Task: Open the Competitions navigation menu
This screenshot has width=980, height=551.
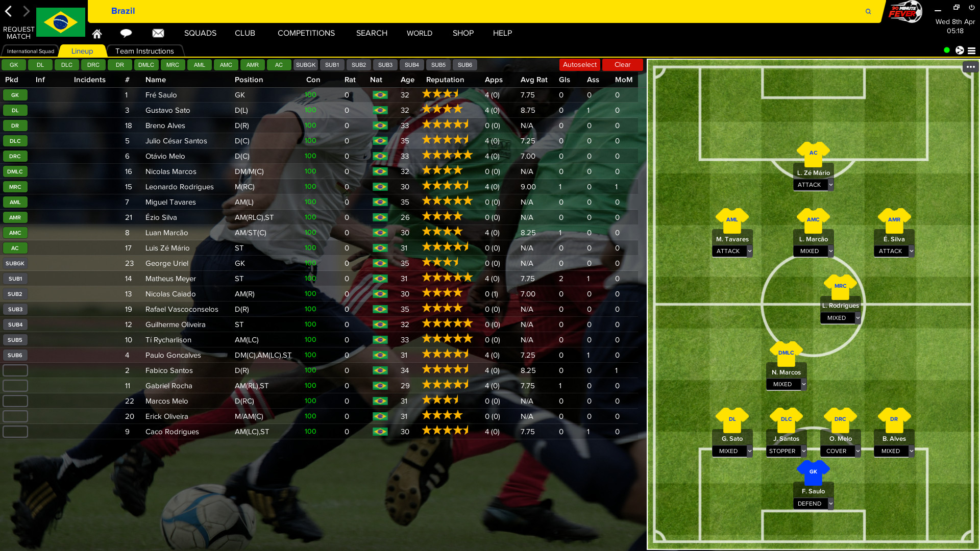Action: point(306,33)
